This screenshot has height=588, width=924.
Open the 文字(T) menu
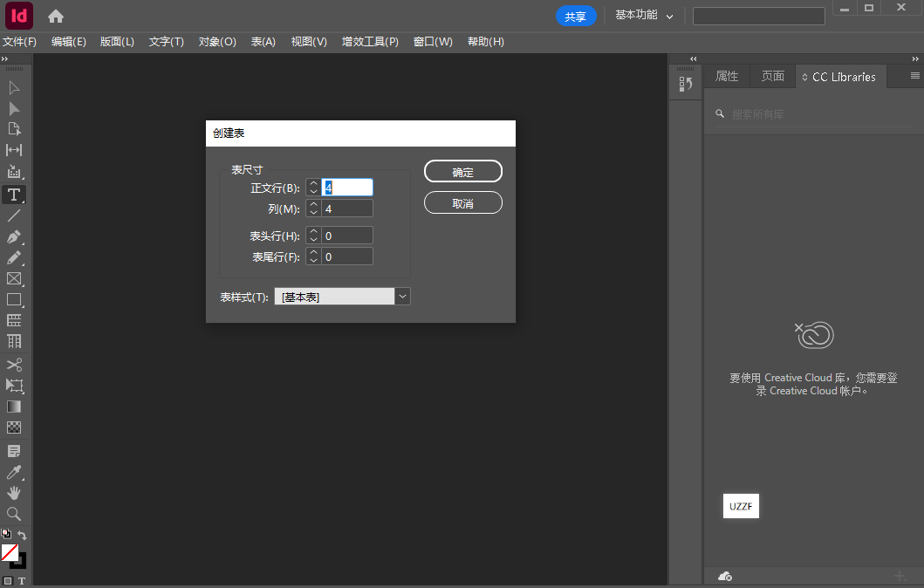coord(166,42)
